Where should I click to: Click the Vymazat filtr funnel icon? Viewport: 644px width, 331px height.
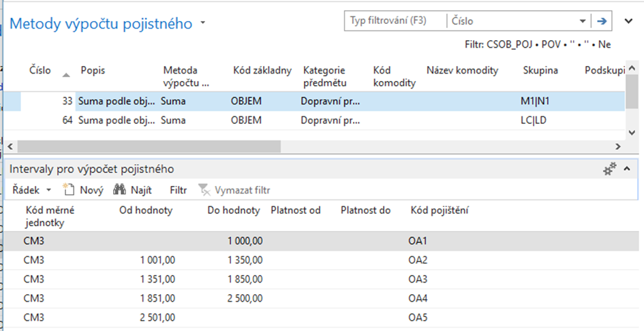(203, 190)
